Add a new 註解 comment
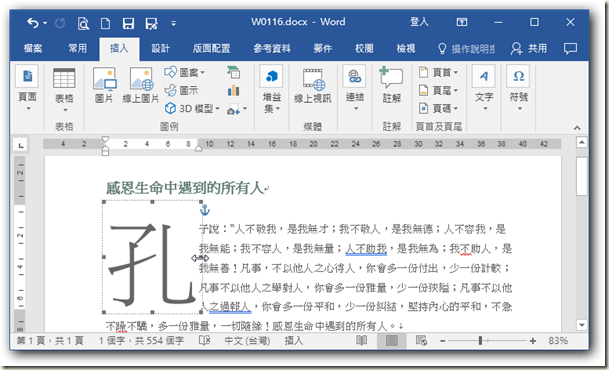The height and width of the screenshot is (370, 609). click(392, 85)
